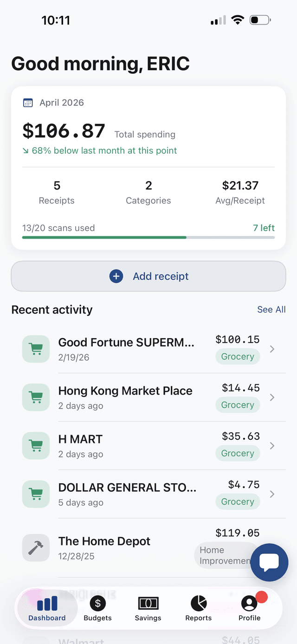Image resolution: width=297 pixels, height=644 pixels.
Task: Click the grocery cart icon for H MART
Action: [x=36, y=445]
